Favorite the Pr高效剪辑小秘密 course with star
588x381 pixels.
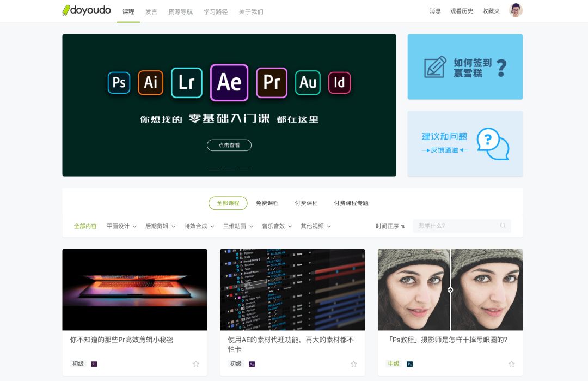pos(196,364)
